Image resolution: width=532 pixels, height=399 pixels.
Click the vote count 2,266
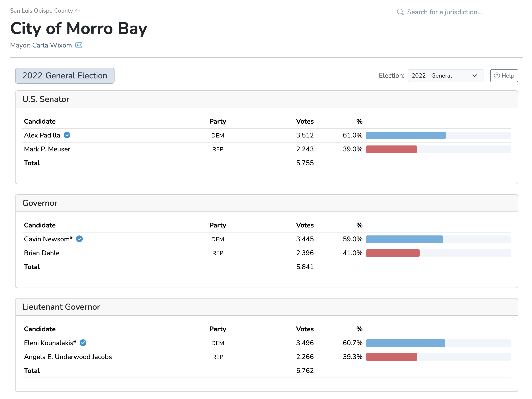click(x=305, y=357)
